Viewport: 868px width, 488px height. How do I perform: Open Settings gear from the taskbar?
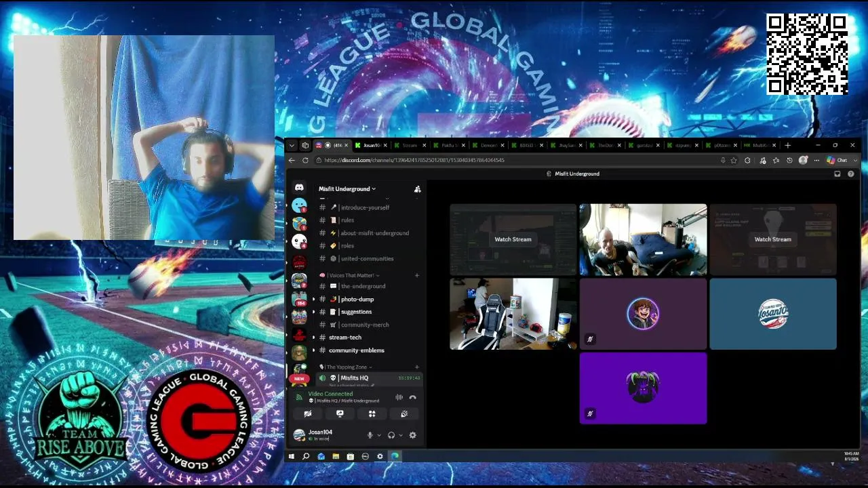[380, 456]
